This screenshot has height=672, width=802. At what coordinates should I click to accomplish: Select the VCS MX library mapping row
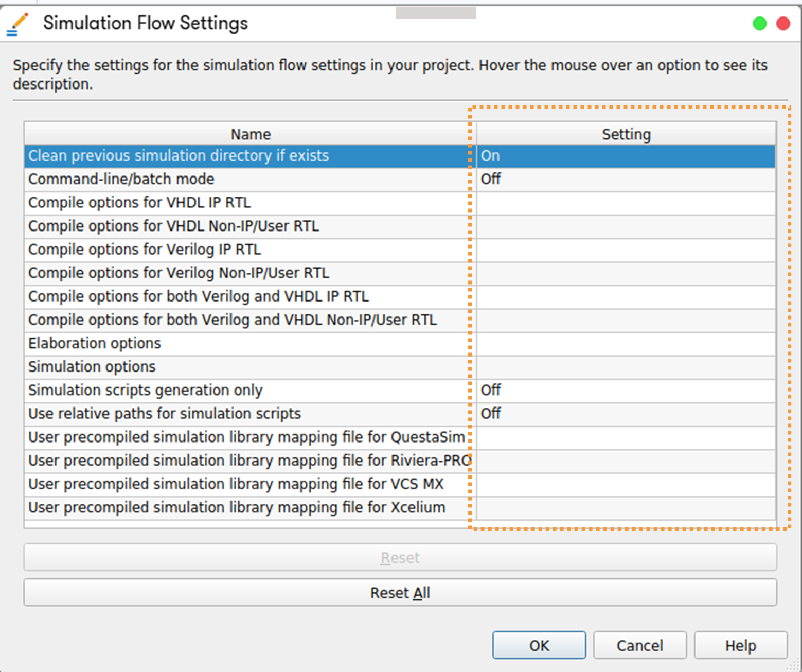[236, 484]
